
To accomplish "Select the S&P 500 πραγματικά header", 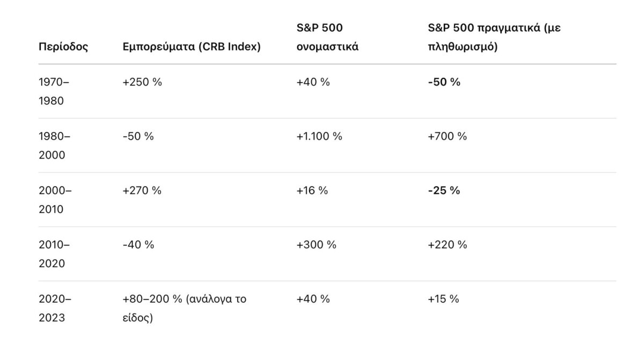I will pyautogui.click(x=494, y=38).
